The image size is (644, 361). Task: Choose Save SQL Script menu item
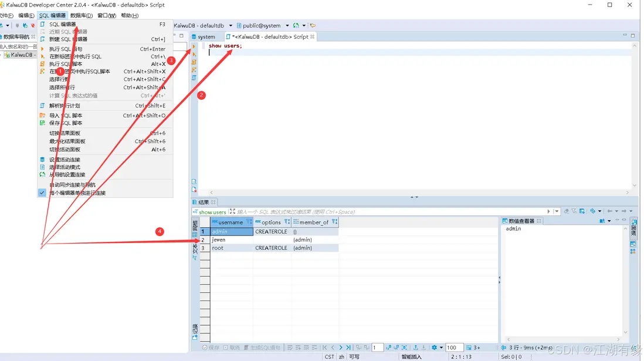pyautogui.click(x=105, y=123)
